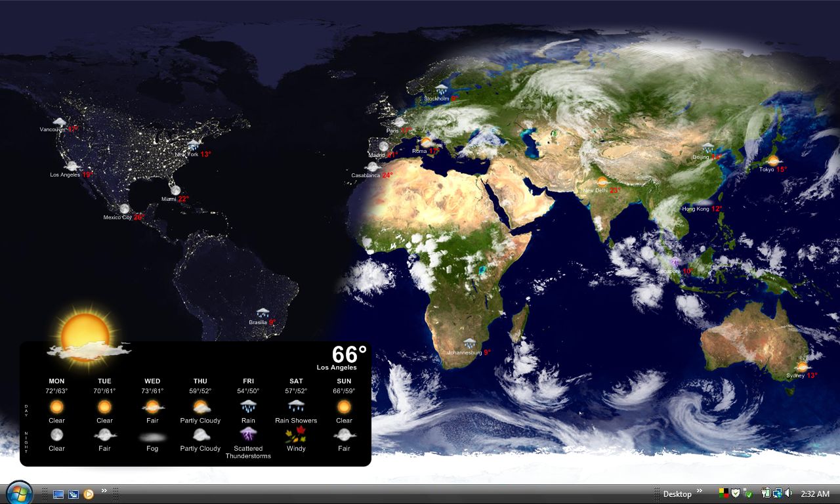Click Switch Between Windows quick launch icon
Viewport: 840px width, 504px height.
(73, 494)
